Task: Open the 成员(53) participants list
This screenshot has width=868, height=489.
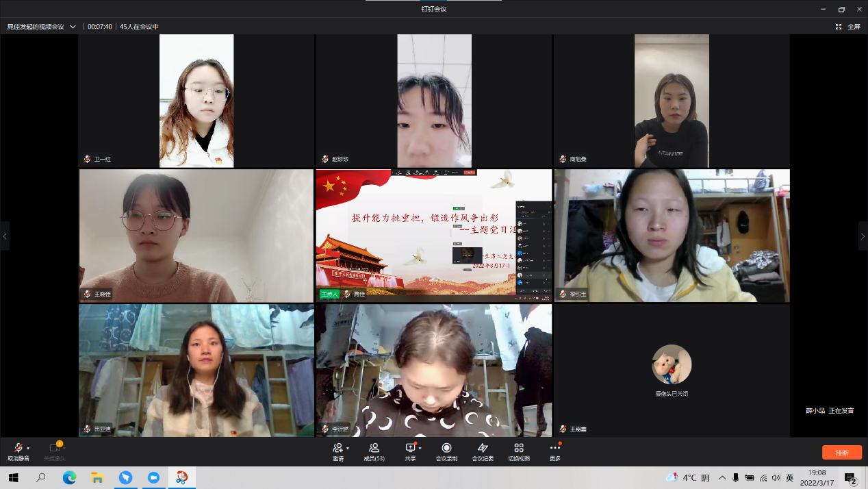Action: pyautogui.click(x=374, y=451)
